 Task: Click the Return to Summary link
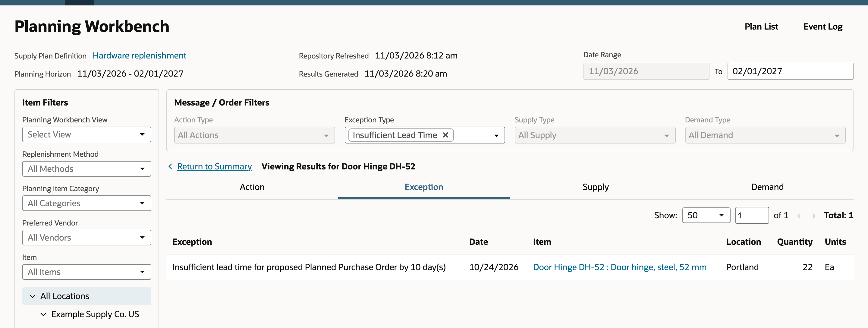coord(214,166)
